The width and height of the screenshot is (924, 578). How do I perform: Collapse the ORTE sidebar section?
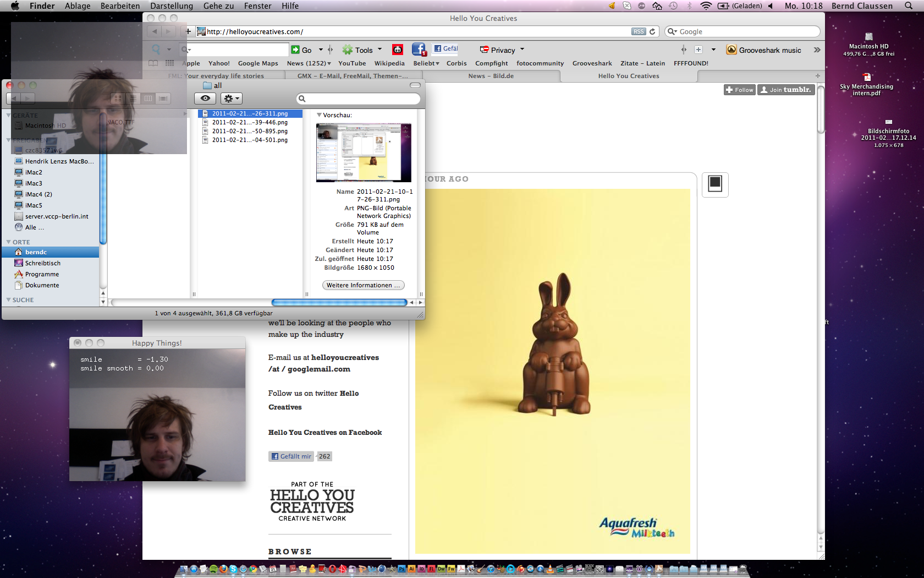coord(9,242)
